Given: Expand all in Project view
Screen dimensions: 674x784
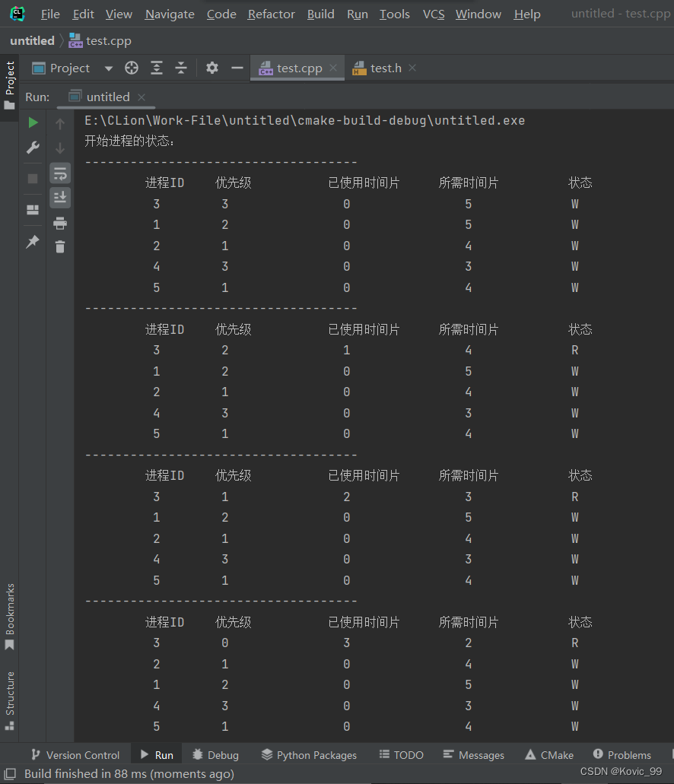Looking at the screenshot, I should pyautogui.click(x=157, y=68).
